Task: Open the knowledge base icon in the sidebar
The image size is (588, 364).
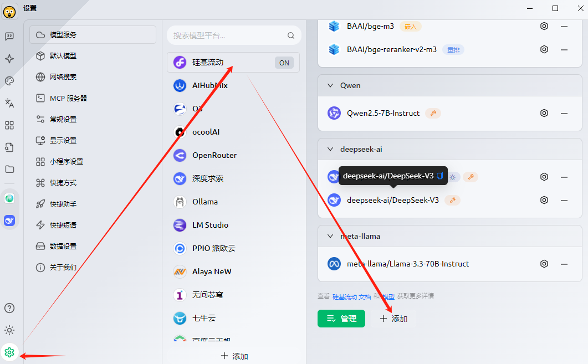Action: (x=9, y=147)
